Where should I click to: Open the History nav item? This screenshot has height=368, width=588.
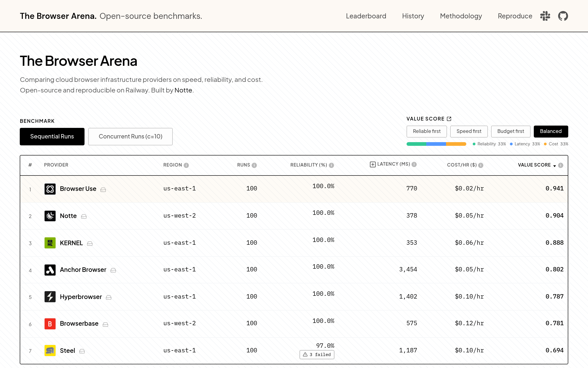[x=413, y=16]
